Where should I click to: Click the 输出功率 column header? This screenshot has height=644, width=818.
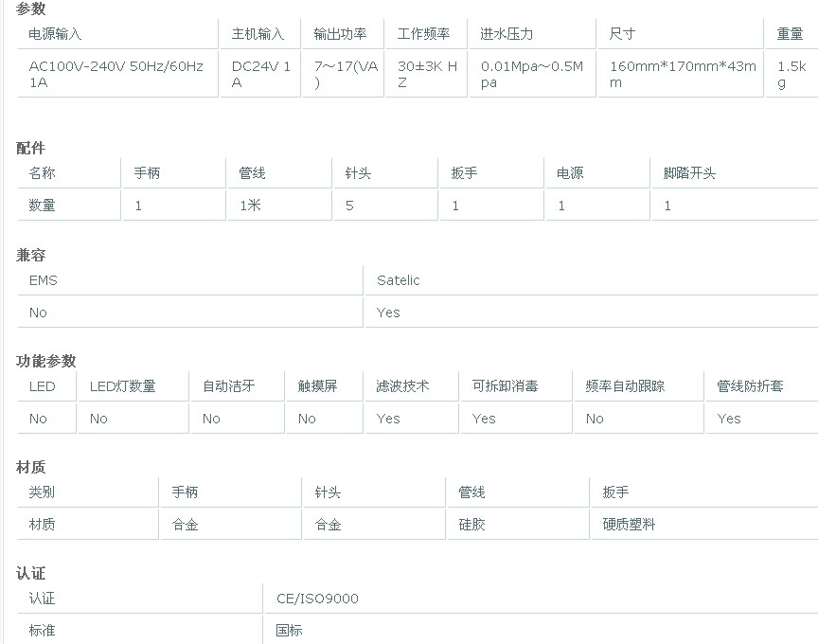tap(340, 34)
